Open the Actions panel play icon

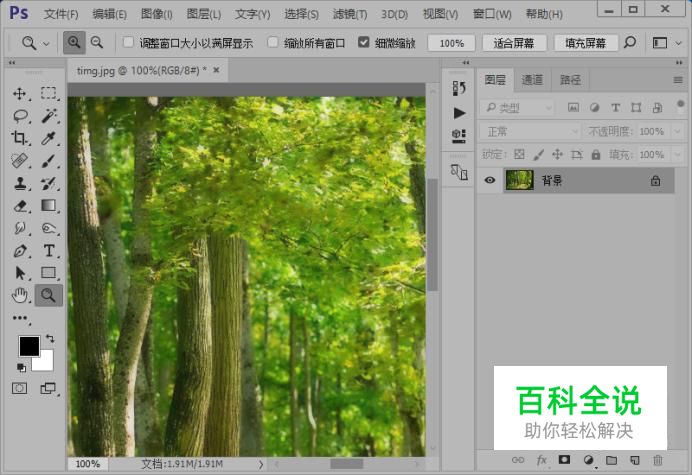coord(459,113)
